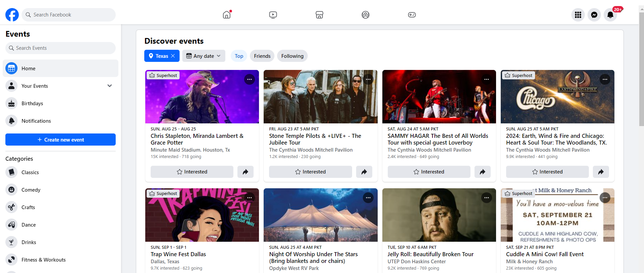Share the Stone Temple Pilots event

pos(364,172)
